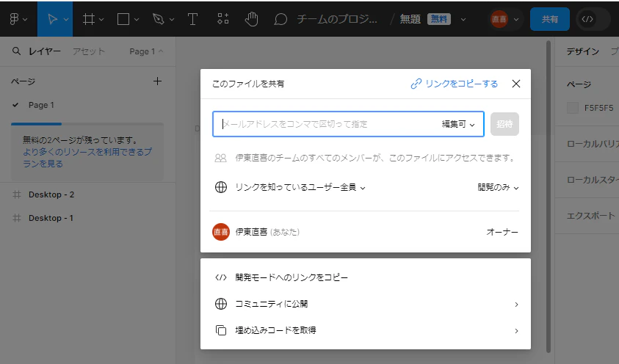Viewport: 619px width, 364px height.
Task: Click the Desktop - 1 frame icon
Action: pyautogui.click(x=17, y=218)
